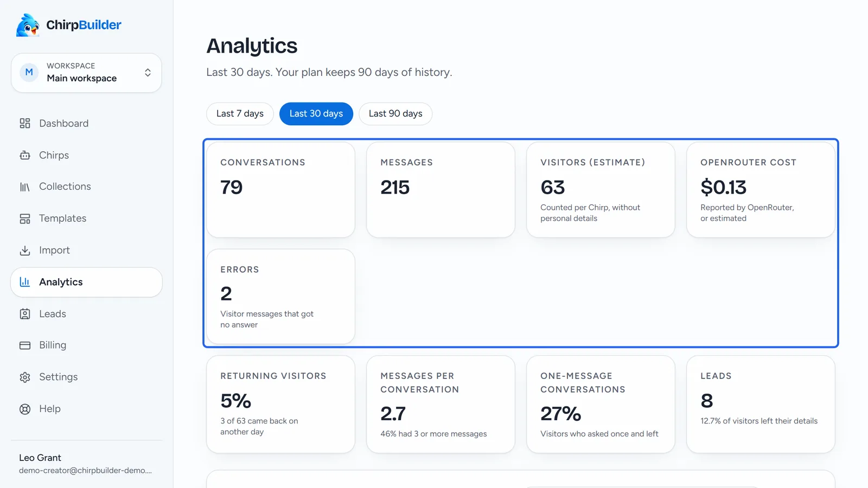868x488 pixels.
Task: Open the Leads page
Action: tap(86, 314)
